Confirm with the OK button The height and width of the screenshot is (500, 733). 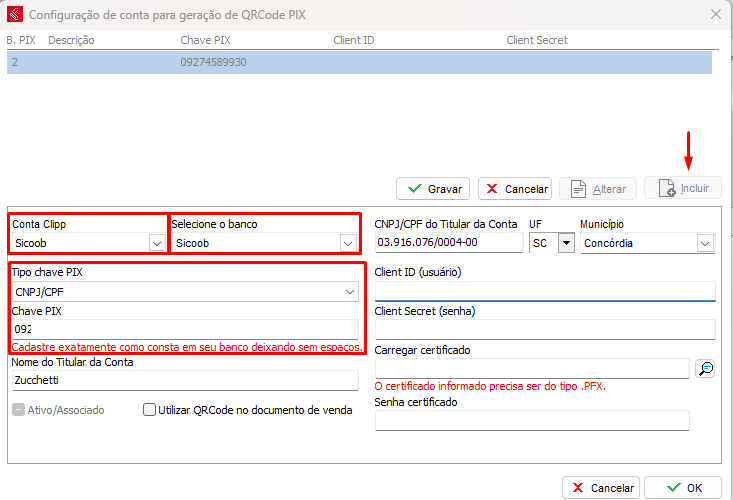[x=682, y=488]
